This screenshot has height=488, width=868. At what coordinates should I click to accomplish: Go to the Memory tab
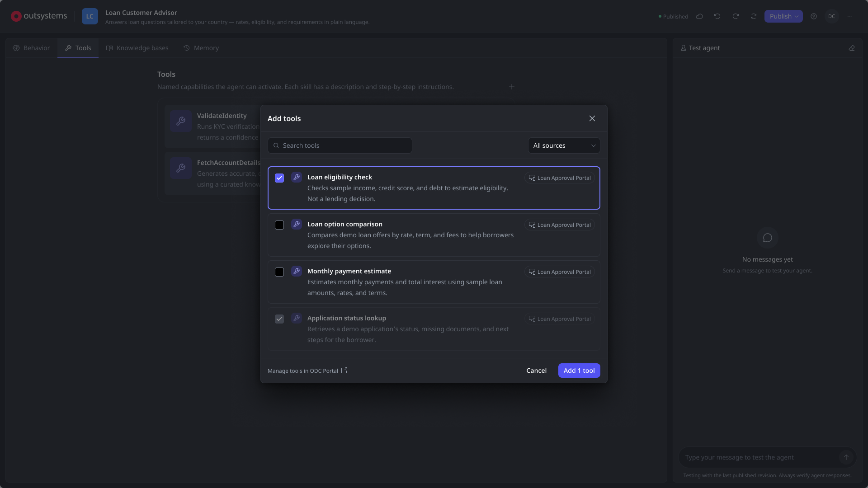(x=201, y=48)
